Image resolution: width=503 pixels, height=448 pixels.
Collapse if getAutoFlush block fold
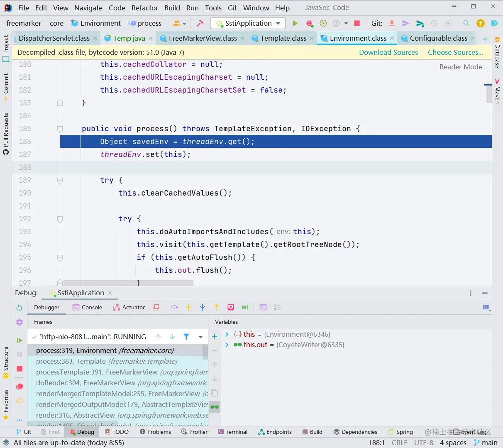click(x=60, y=257)
